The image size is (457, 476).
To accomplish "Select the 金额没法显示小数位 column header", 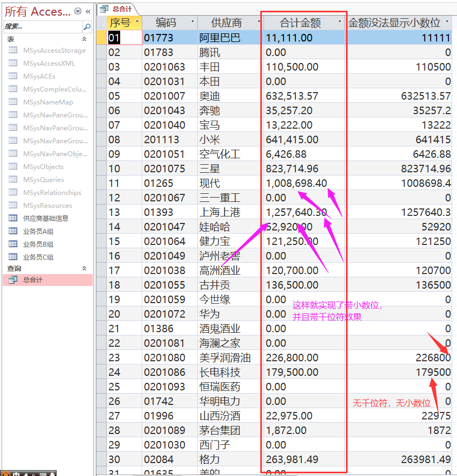I will (x=394, y=23).
